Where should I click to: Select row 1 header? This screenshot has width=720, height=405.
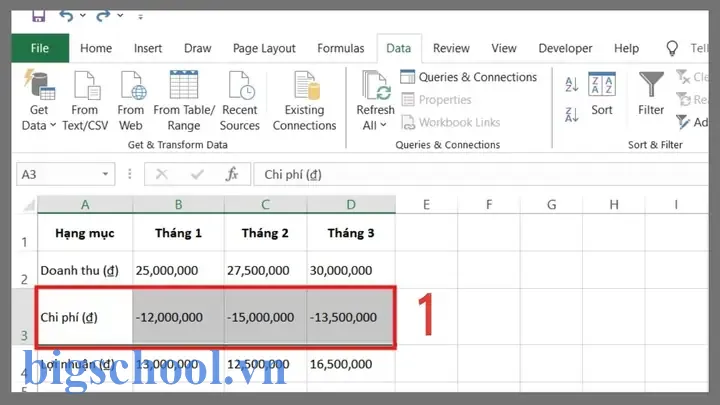24,233
